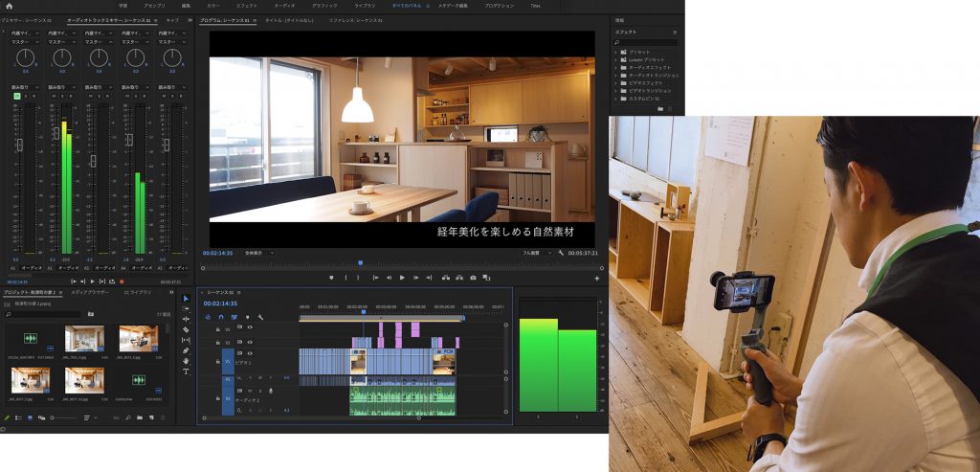Adjust the first channel pan knob in mixer

tap(25, 58)
